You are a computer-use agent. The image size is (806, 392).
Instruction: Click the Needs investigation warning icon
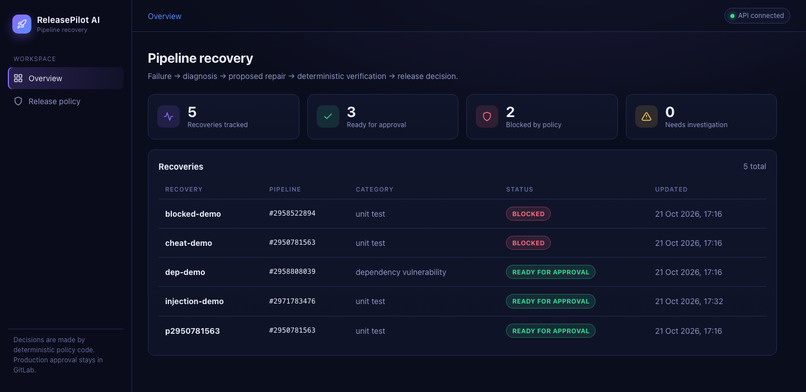(646, 117)
